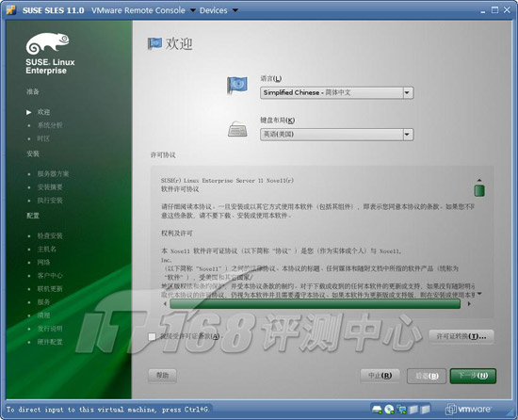Select 欢迎 step in sidebar

[43, 112]
